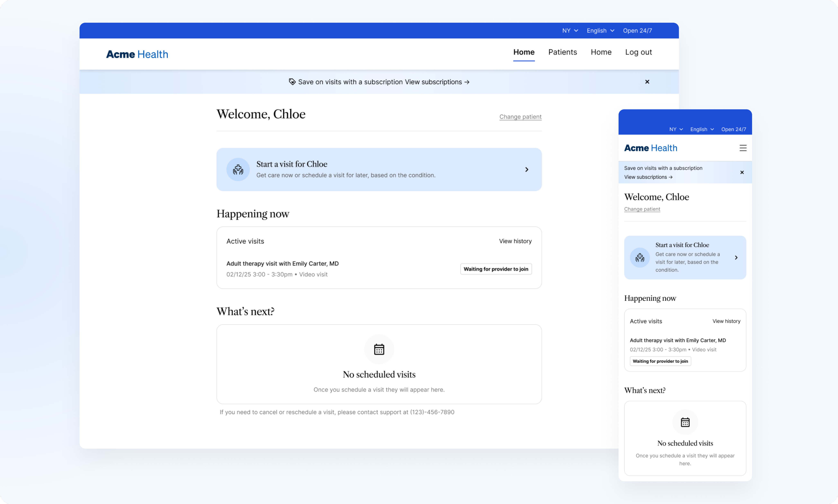838x504 pixels.
Task: Click the mobile What's next? heading
Action: pyautogui.click(x=645, y=390)
